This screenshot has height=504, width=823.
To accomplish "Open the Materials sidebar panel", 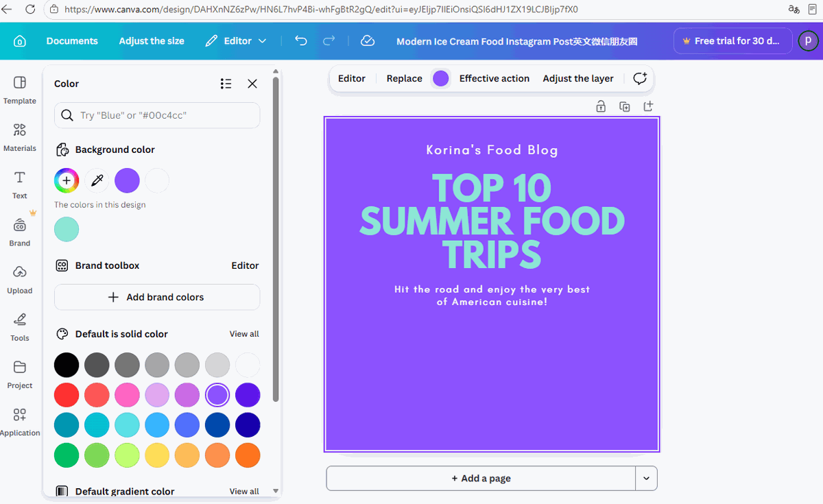I will pyautogui.click(x=20, y=137).
